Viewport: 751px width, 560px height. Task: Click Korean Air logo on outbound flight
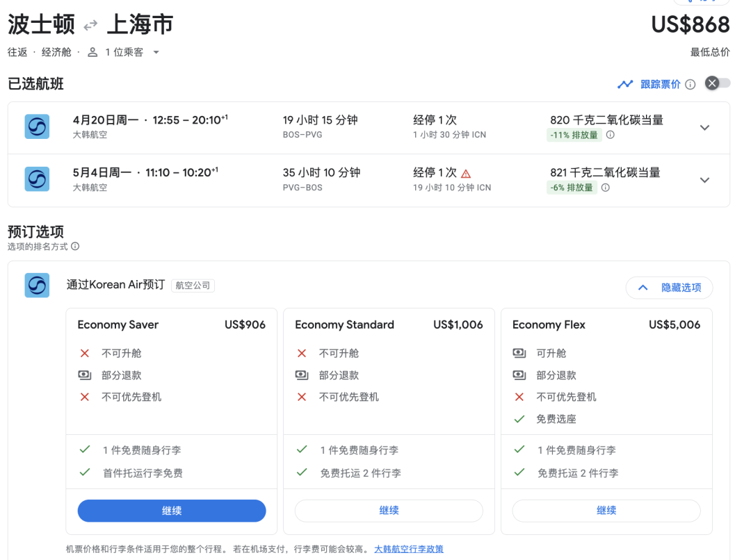pos(37,127)
